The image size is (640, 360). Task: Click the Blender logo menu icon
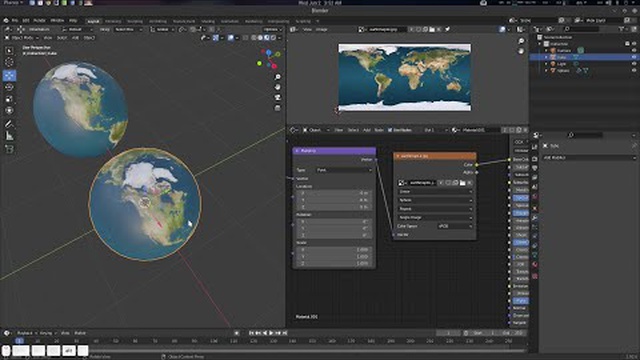6,20
